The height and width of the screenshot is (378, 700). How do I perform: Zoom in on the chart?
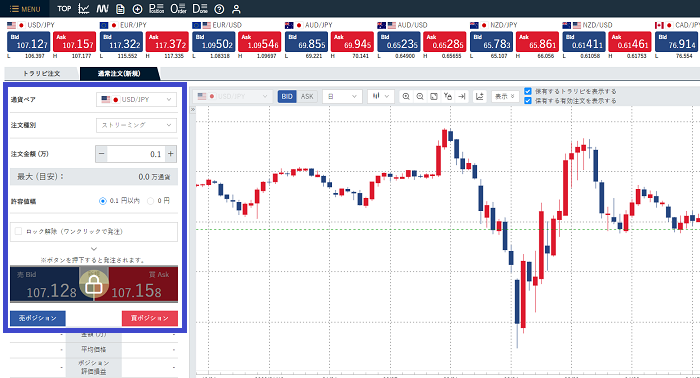406,96
